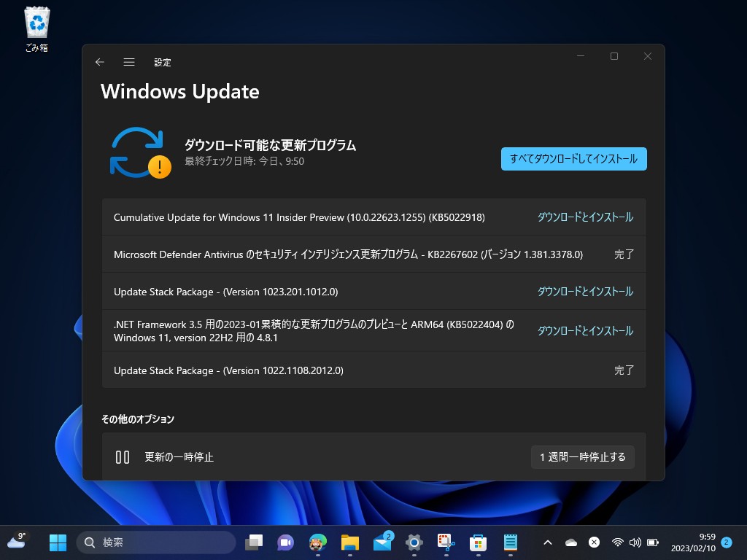The height and width of the screenshot is (560, 747).
Task: Go back using the Settings back arrow
Action: pyautogui.click(x=100, y=62)
